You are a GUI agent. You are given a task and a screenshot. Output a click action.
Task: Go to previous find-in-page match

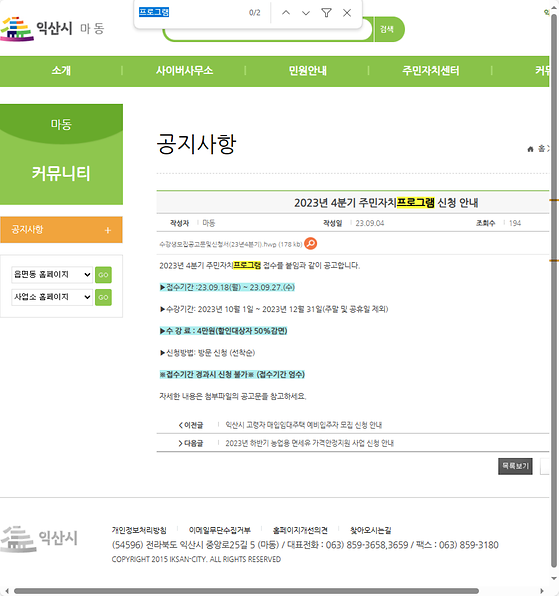(286, 13)
